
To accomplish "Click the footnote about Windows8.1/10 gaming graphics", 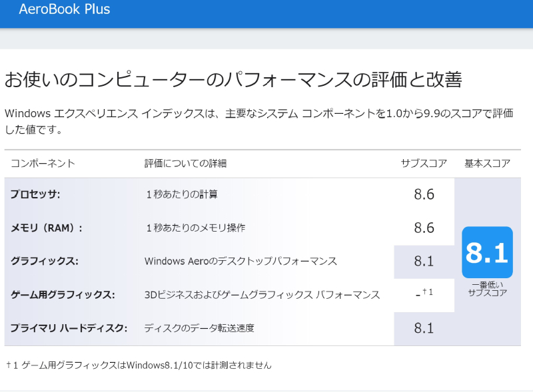I will pyautogui.click(x=139, y=365).
